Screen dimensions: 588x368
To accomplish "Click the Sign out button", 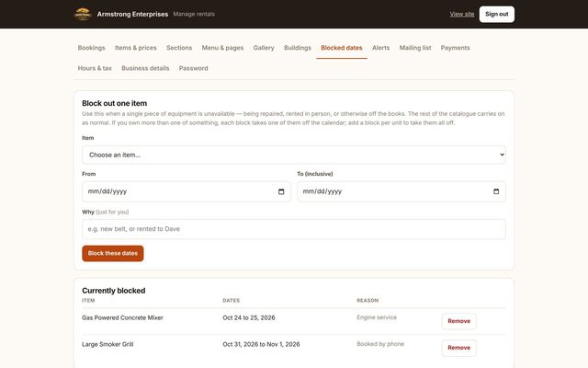I will [x=496, y=15].
